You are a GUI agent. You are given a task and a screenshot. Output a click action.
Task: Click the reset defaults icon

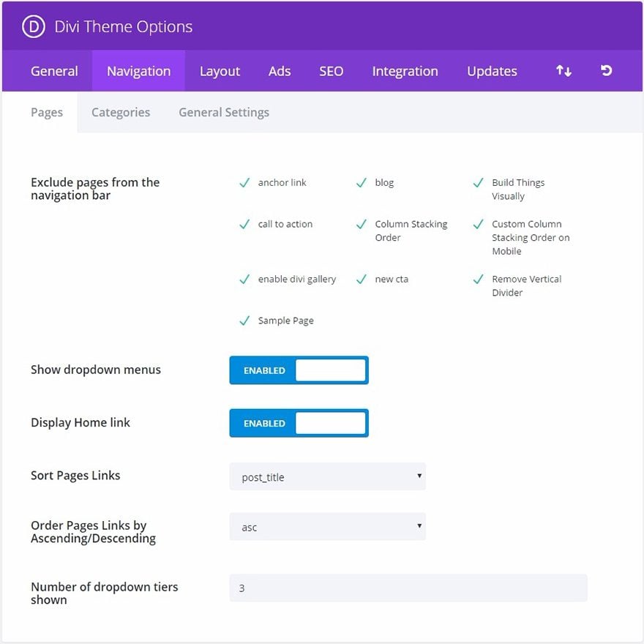[x=606, y=71]
